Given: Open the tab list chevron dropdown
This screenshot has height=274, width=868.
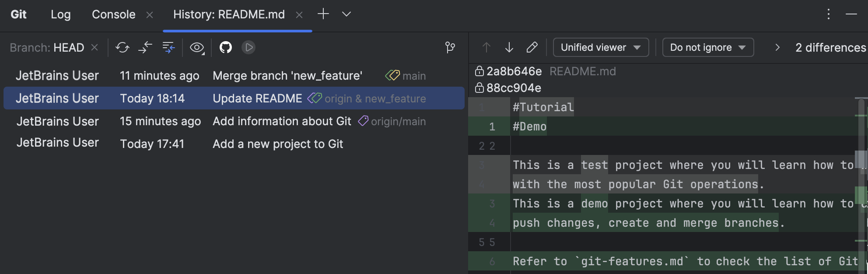Looking at the screenshot, I should tap(346, 14).
